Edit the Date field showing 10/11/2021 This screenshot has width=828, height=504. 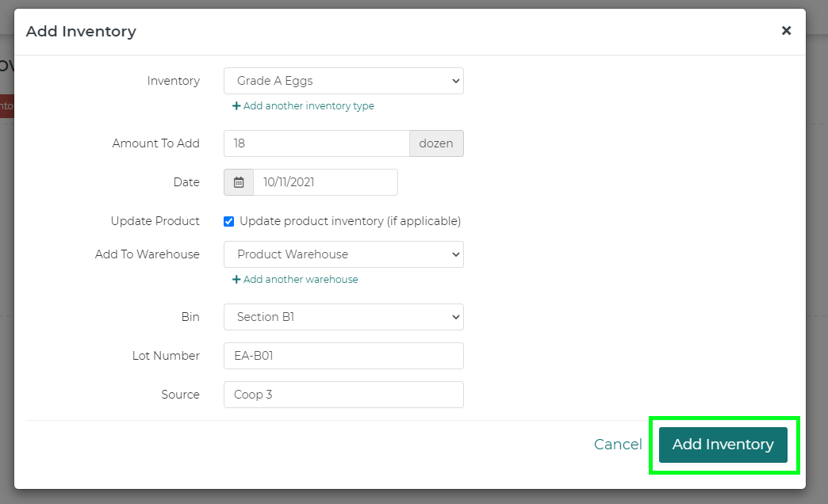[x=325, y=182]
